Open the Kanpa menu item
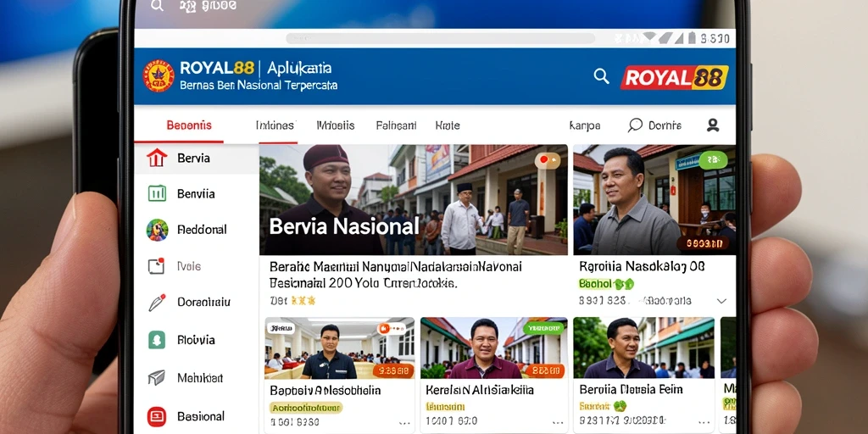 (585, 126)
